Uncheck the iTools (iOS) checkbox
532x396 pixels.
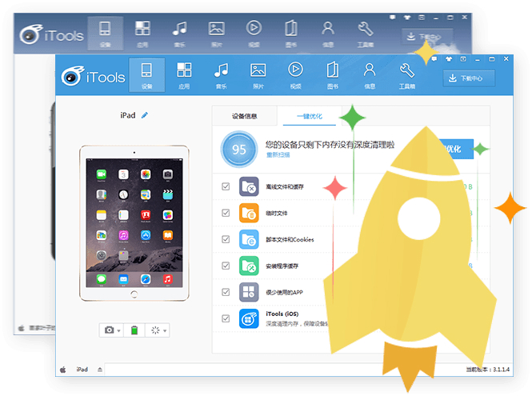click(x=226, y=318)
